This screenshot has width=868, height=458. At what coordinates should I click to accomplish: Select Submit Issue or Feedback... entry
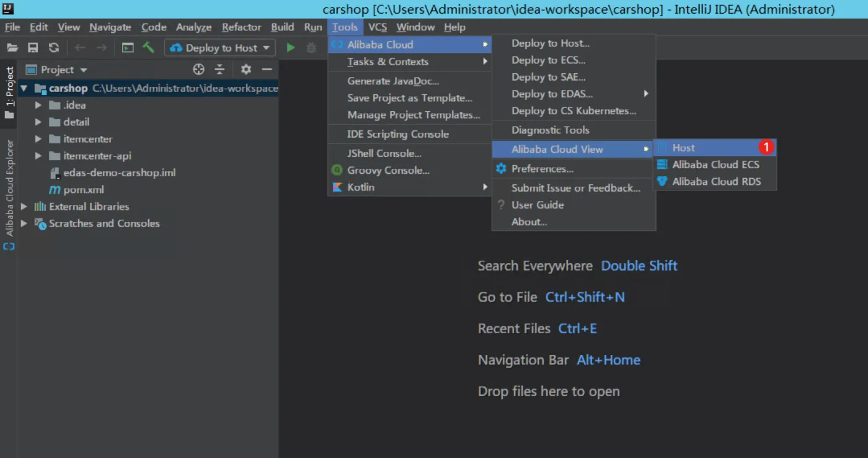click(x=573, y=188)
